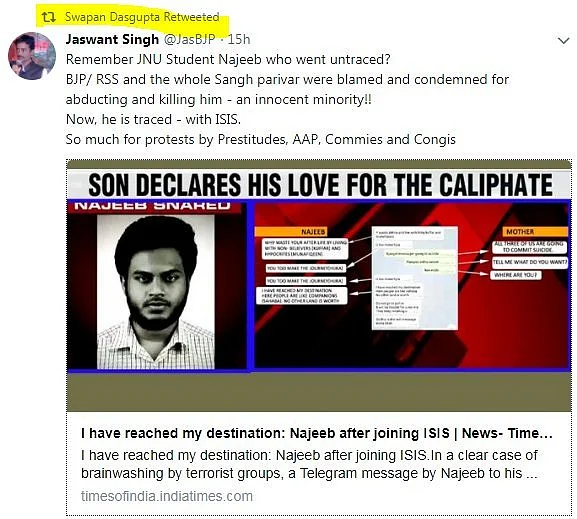Open the Swapan Dasgupta Retweeted link

(x=142, y=17)
